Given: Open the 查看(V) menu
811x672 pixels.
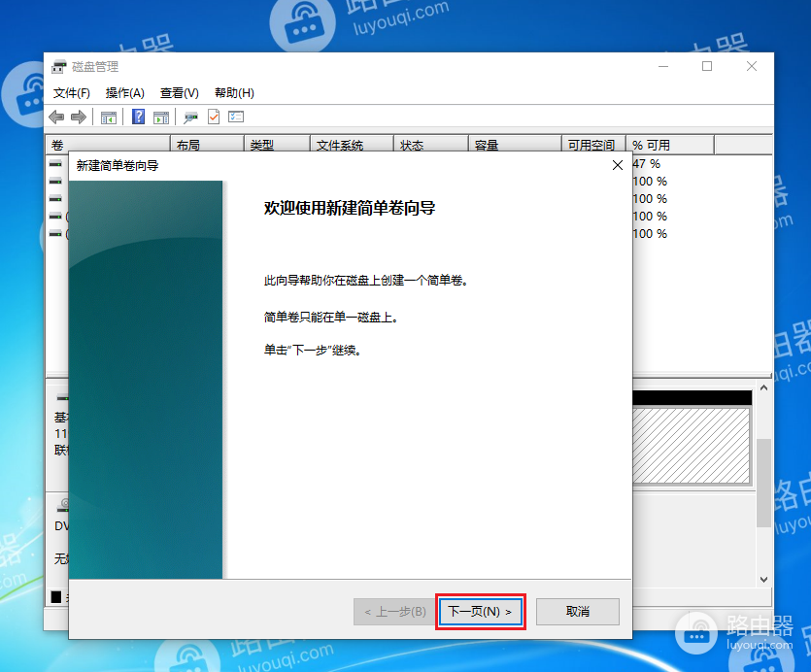Looking at the screenshot, I should tap(180, 93).
